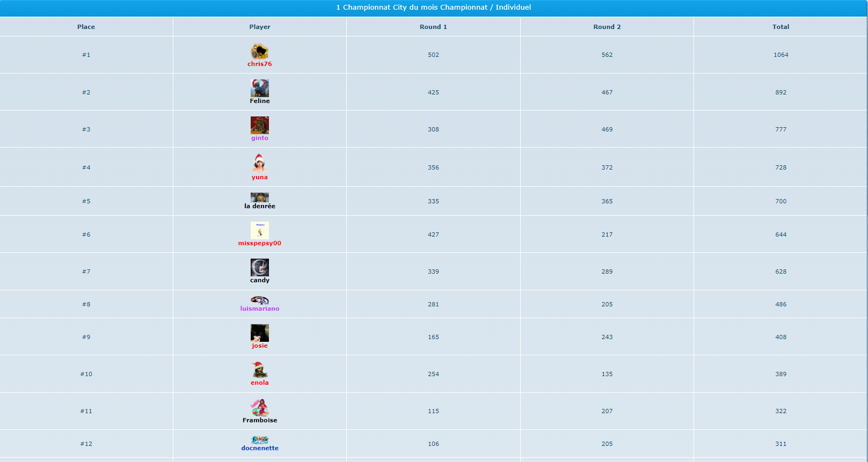The image size is (868, 462).
Task: Open candy's moon avatar
Action: tap(259, 267)
